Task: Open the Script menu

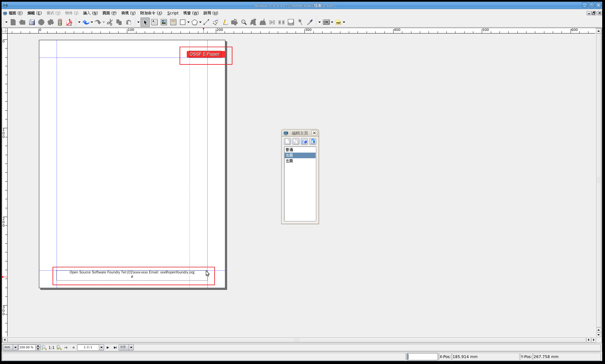Action: [173, 13]
